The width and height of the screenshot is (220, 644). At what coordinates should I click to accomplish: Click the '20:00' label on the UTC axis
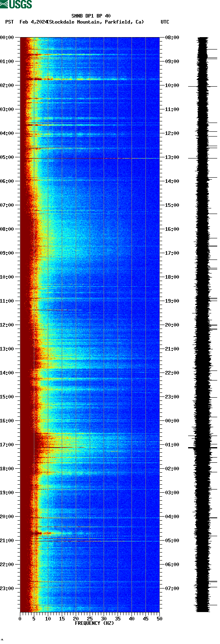click(172, 325)
